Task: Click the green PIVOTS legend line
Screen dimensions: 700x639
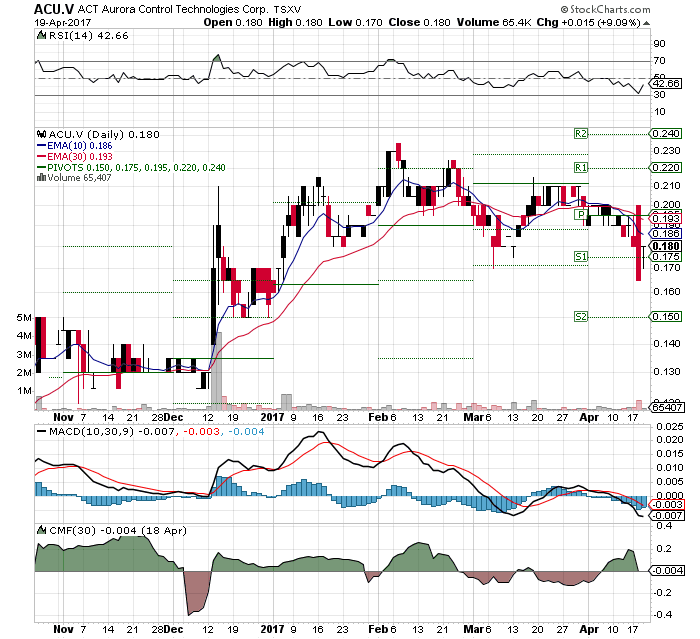Action: pyautogui.click(x=42, y=168)
